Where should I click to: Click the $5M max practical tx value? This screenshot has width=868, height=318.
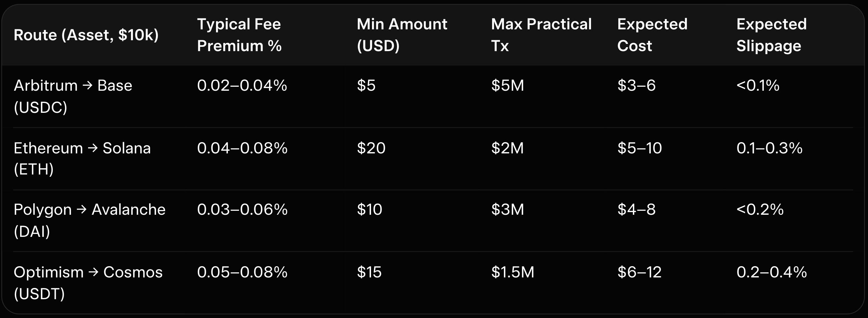[x=508, y=86]
